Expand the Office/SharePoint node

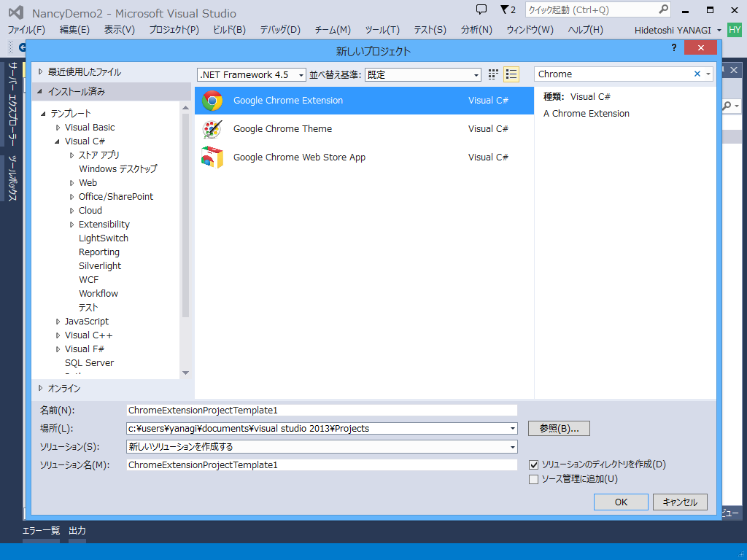tap(72, 197)
